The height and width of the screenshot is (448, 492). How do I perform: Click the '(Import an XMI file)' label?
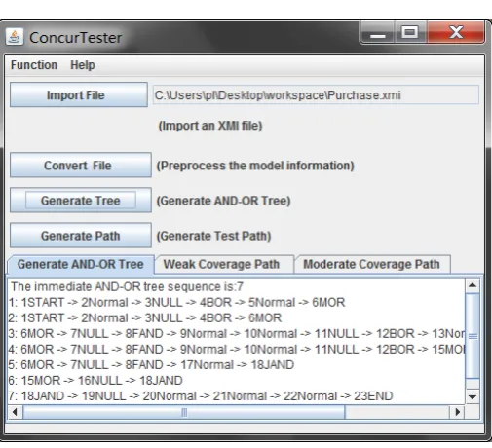210,126
